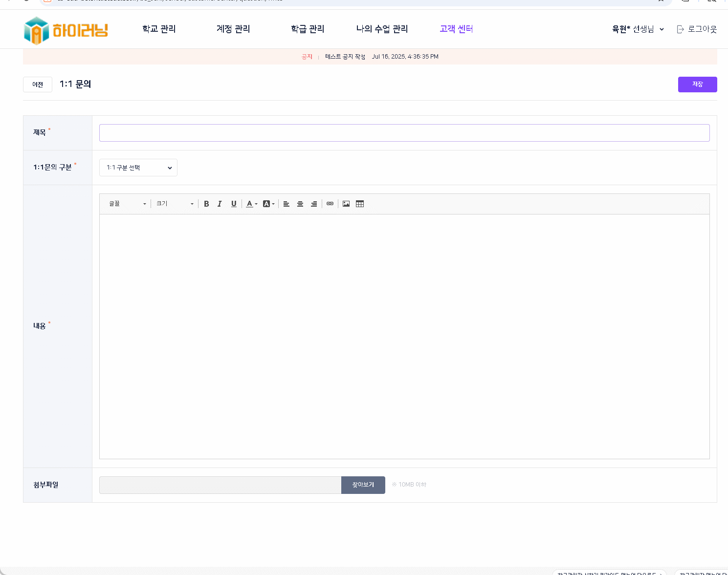Align text to the left
Image resolution: width=728 pixels, height=575 pixels.
287,204
